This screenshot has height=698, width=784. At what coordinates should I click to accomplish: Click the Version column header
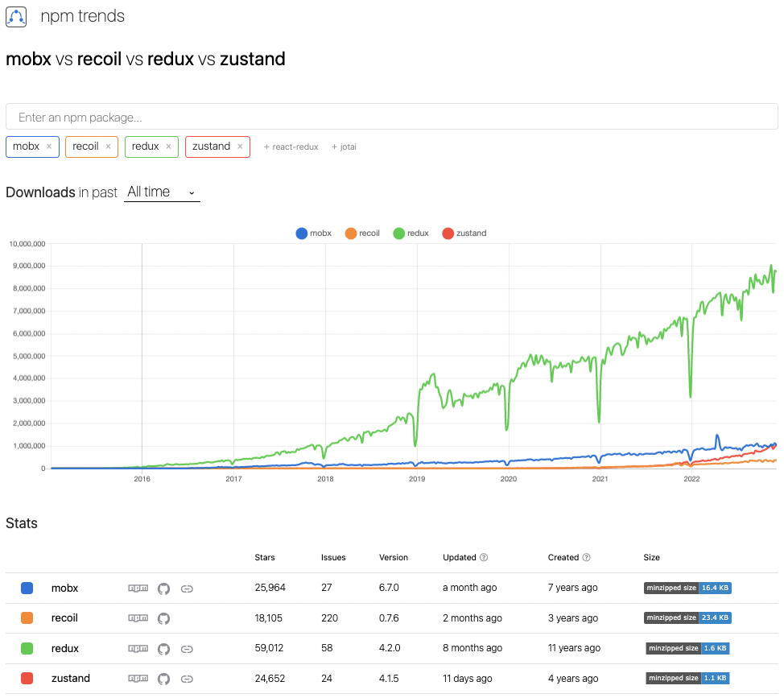394,557
